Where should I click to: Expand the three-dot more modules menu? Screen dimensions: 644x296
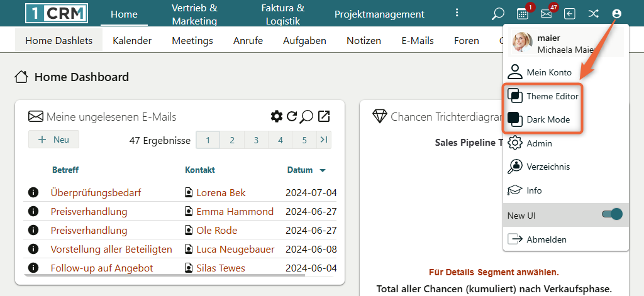point(457,14)
